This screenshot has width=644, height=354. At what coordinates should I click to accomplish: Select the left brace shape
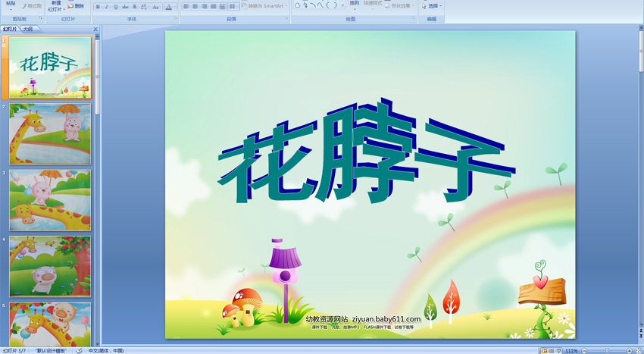point(327,5)
